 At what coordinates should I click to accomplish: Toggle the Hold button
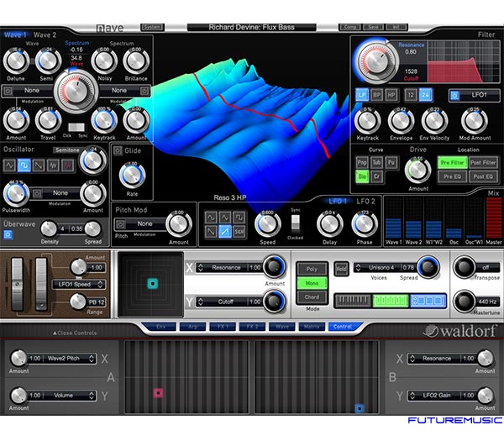341,269
